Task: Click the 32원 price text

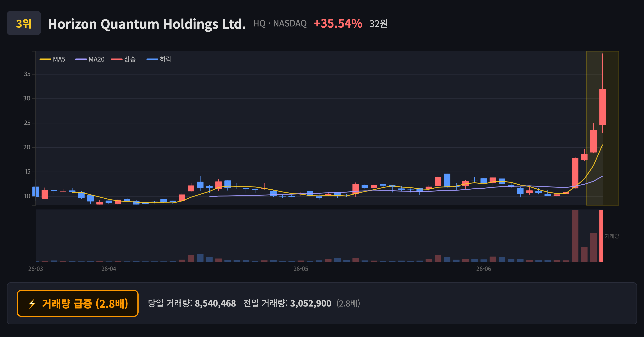Action: click(x=378, y=24)
